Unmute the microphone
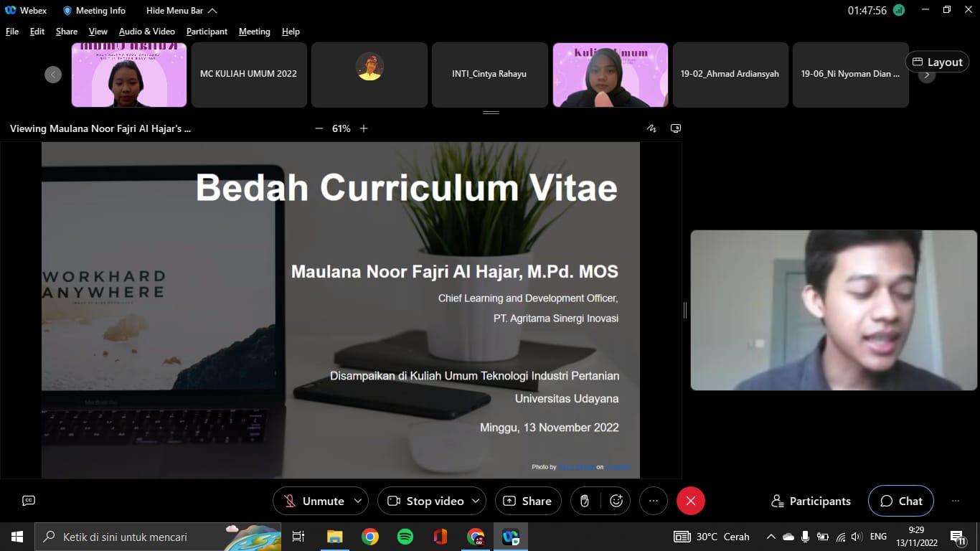 tap(314, 501)
